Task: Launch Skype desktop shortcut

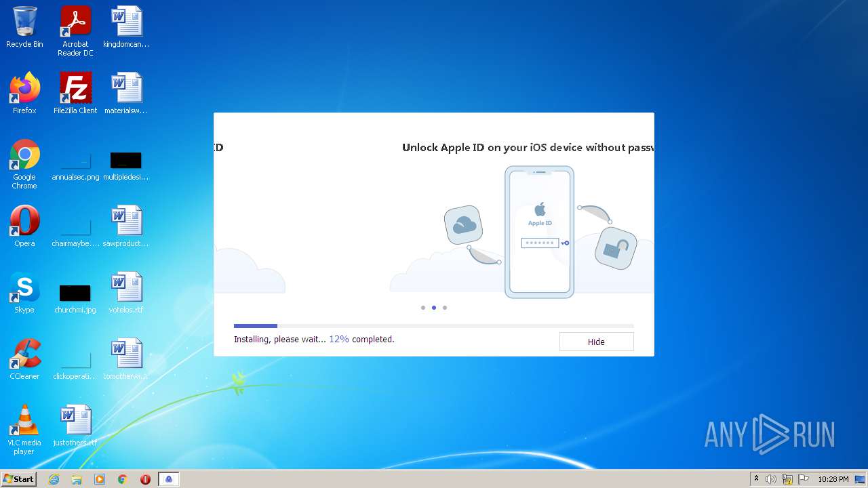Action: coord(24,293)
